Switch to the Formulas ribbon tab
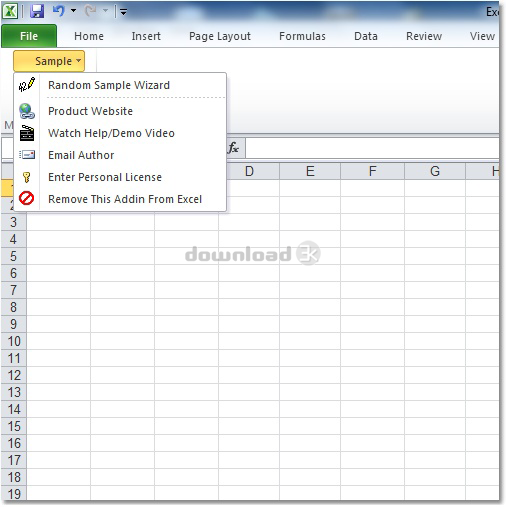 [x=302, y=36]
